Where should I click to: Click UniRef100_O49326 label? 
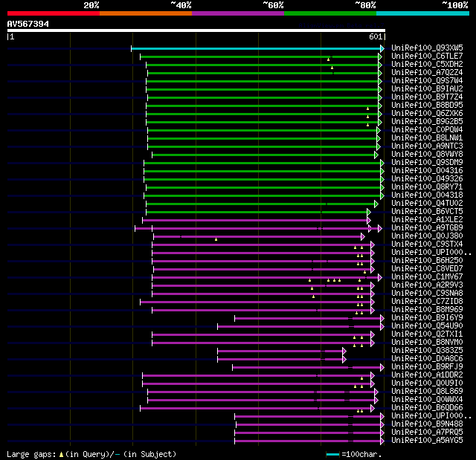pos(427,179)
